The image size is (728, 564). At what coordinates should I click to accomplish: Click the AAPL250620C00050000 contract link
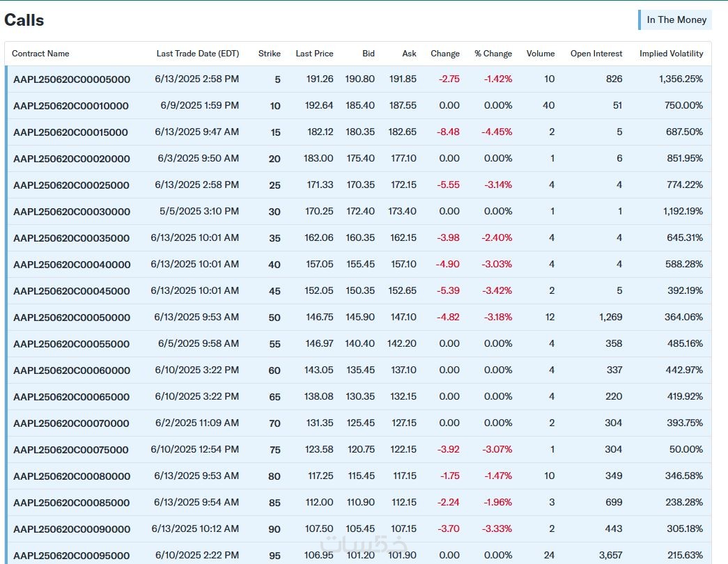(x=72, y=318)
